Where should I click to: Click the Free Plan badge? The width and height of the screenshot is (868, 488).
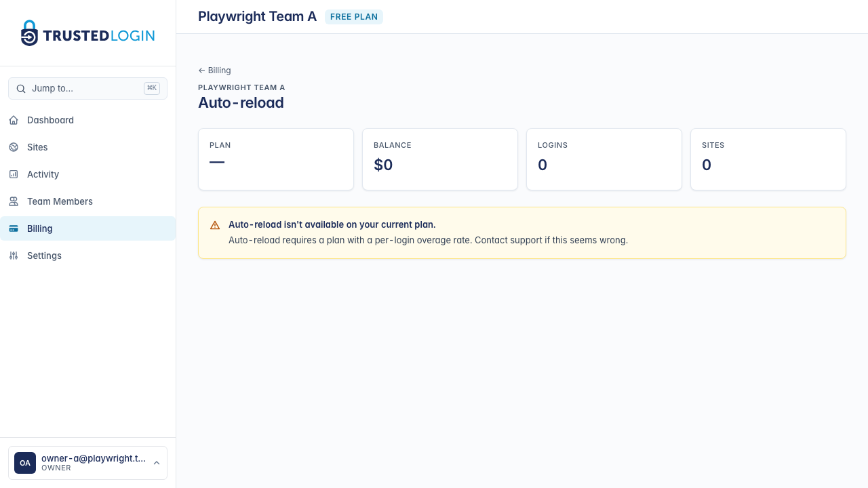354,17
